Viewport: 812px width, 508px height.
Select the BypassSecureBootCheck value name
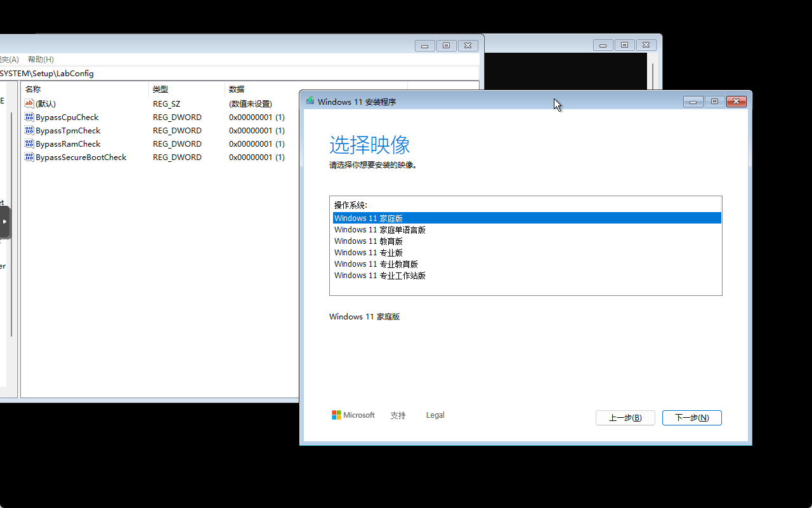click(81, 157)
